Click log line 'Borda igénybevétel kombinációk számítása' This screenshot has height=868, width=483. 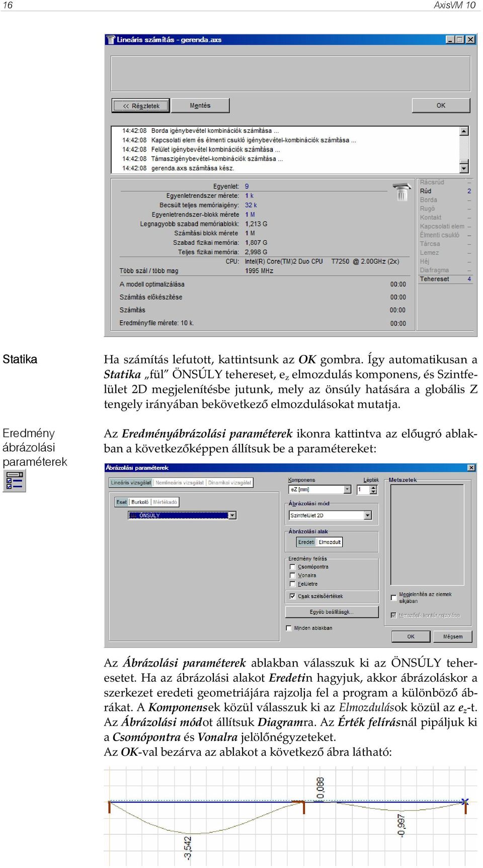(200, 130)
